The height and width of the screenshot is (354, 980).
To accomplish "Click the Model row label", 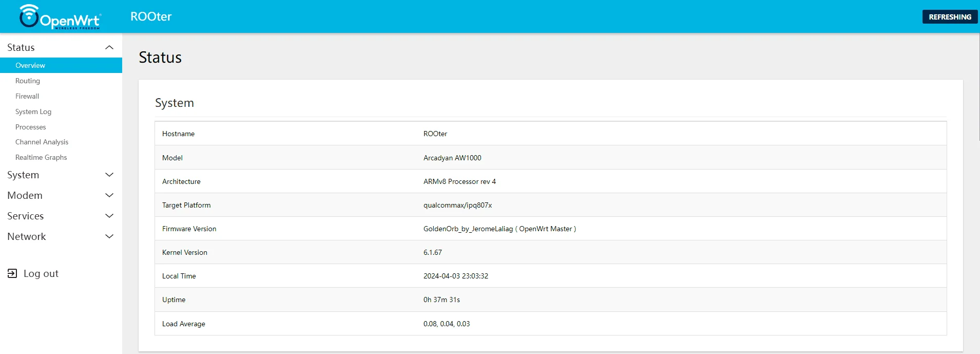I will click(172, 158).
